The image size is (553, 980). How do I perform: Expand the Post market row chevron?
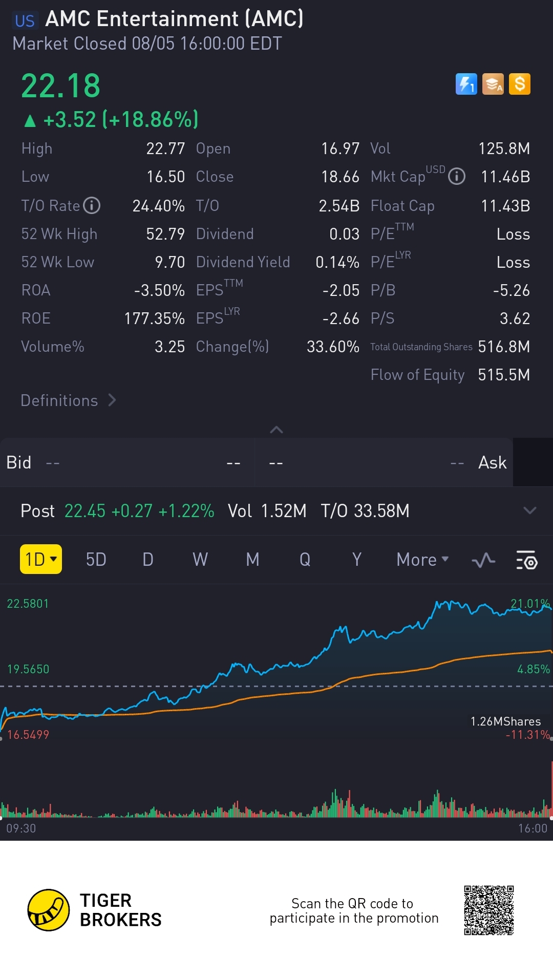[530, 510]
